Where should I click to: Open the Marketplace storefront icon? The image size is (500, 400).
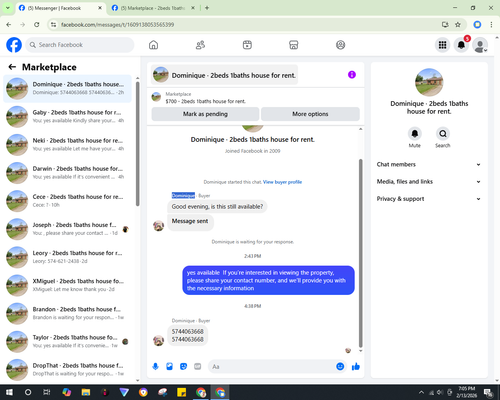293,45
